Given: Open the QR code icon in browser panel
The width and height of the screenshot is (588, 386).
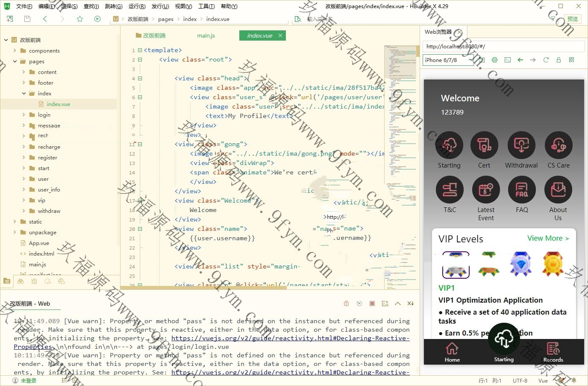Looking at the screenshot, I should [x=571, y=60].
